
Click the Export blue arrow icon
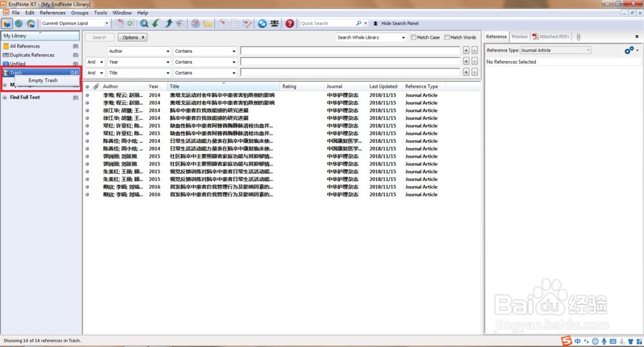[168, 23]
